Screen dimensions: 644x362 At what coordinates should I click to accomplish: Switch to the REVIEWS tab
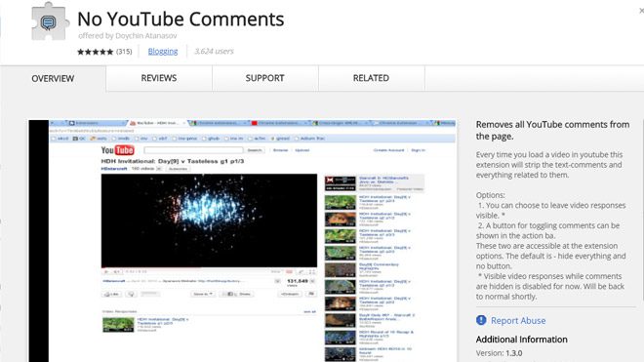click(x=159, y=78)
